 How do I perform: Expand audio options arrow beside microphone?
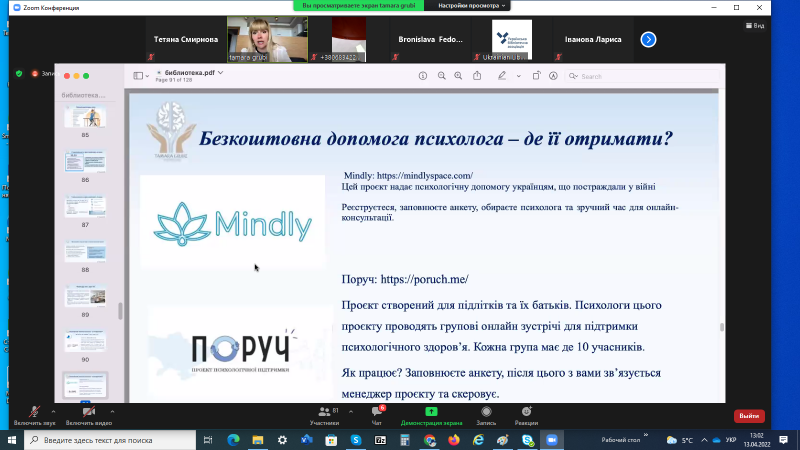53,411
